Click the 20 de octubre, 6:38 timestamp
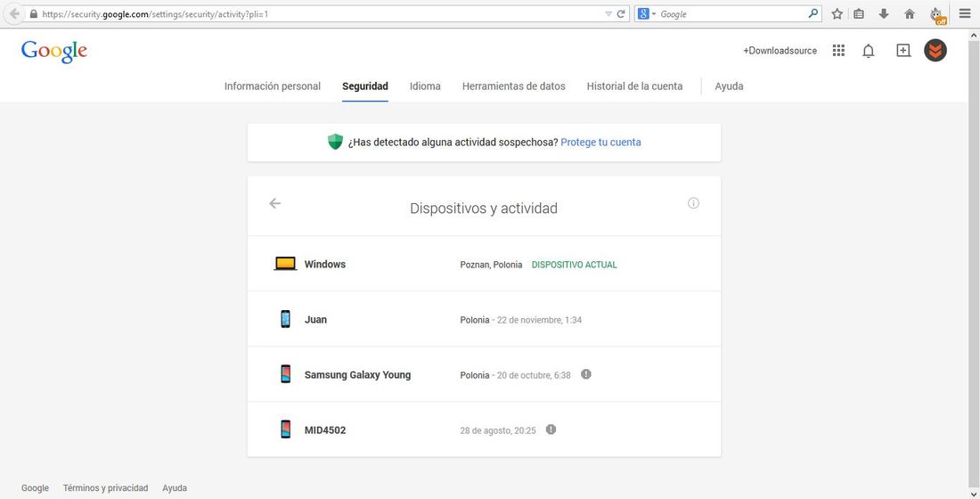Screen dimensions: 980x499 click(534, 376)
